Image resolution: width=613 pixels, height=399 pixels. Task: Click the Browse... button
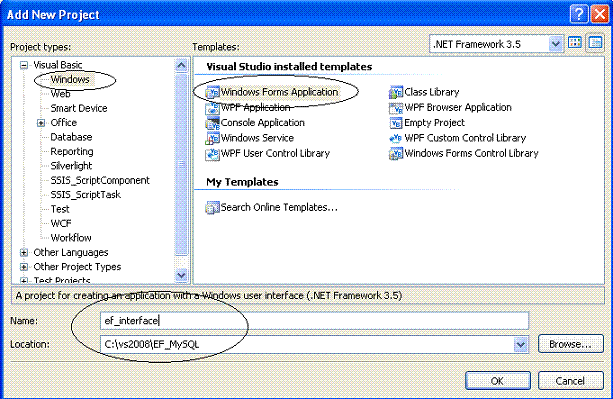pos(570,344)
